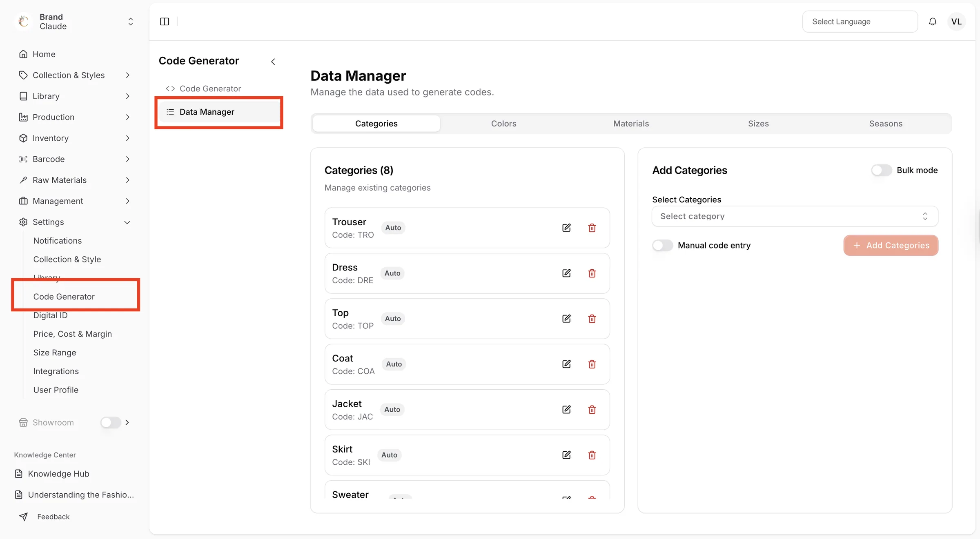Image resolution: width=980 pixels, height=539 pixels.
Task: Delete the Jacket category
Action: [x=592, y=409]
